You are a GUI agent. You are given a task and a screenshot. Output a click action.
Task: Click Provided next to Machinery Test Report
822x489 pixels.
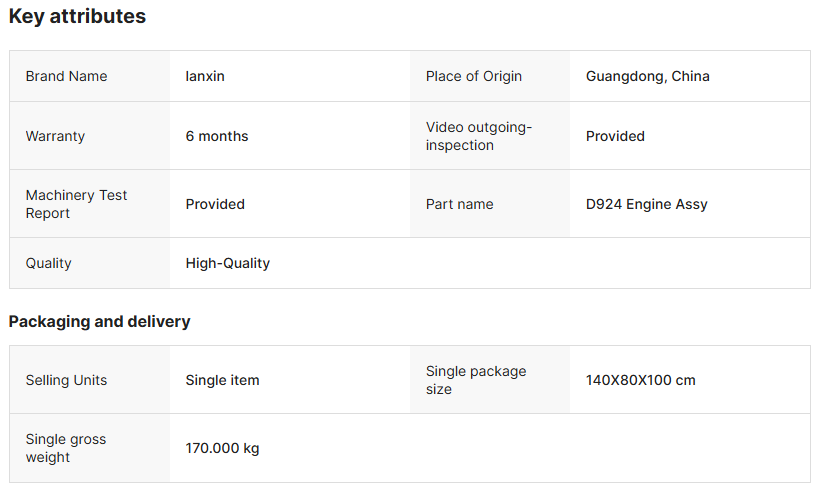point(215,204)
